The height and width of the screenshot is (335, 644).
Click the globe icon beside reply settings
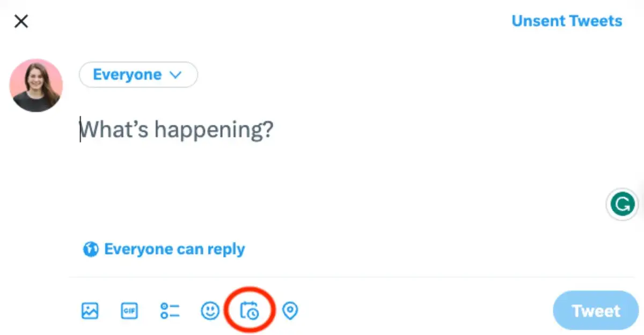[91, 249]
